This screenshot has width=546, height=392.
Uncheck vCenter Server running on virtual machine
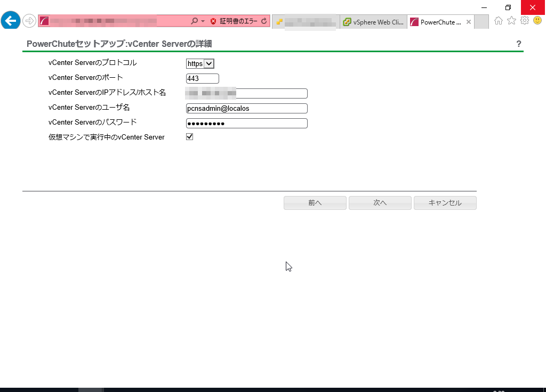pyautogui.click(x=189, y=137)
